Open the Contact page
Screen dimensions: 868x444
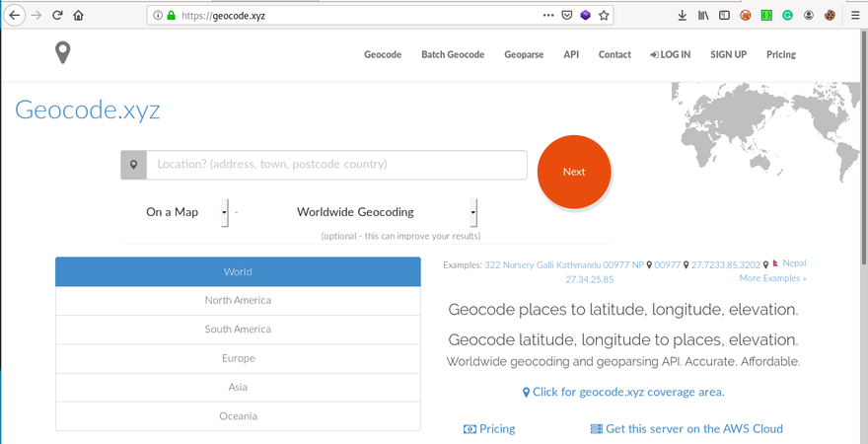[x=615, y=55]
